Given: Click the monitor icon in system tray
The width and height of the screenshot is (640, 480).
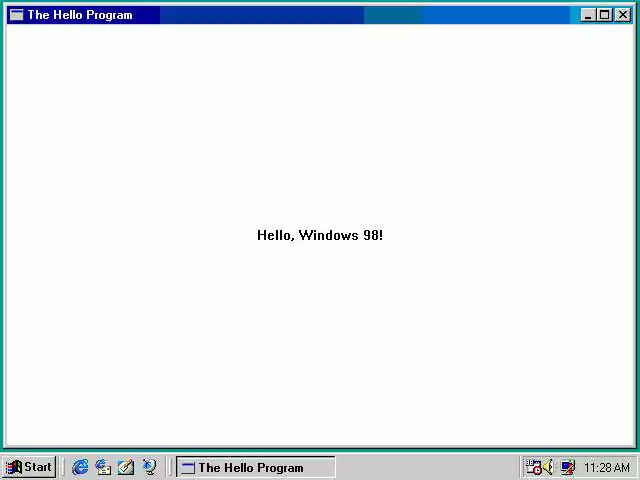Looking at the screenshot, I should (567, 467).
